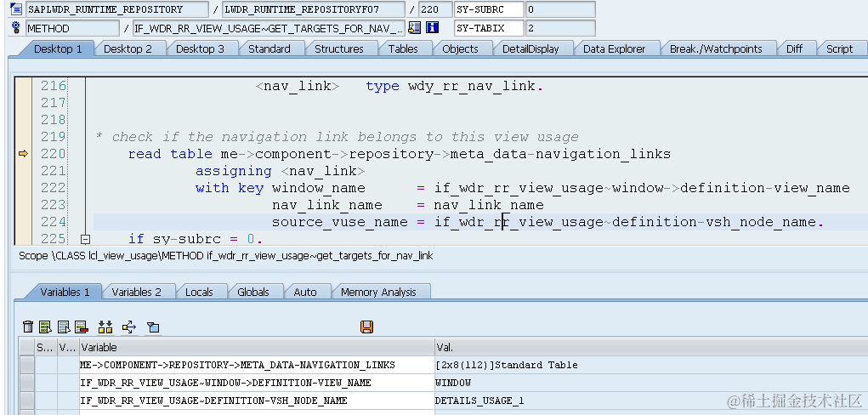Click 'if sy-subrc = 0.' on line 225
868x415 pixels.
coord(196,239)
